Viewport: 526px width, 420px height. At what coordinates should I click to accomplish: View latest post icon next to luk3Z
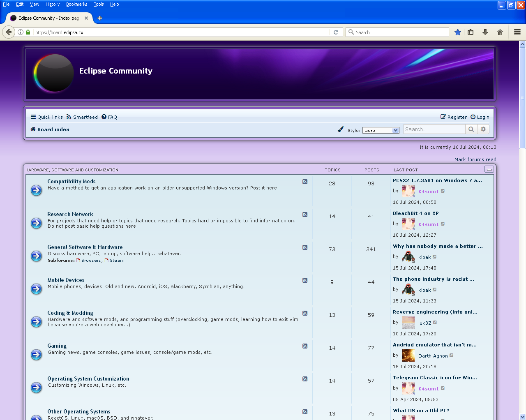click(x=435, y=323)
